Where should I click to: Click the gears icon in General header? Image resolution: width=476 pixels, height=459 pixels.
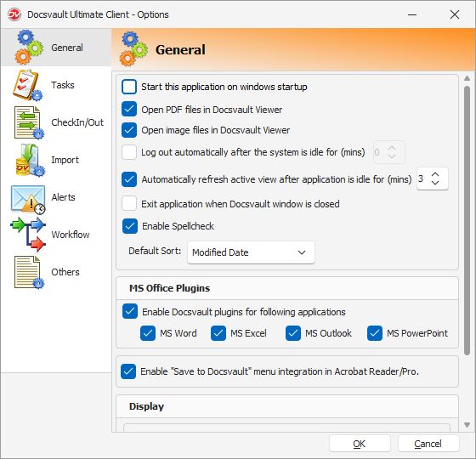(133, 49)
